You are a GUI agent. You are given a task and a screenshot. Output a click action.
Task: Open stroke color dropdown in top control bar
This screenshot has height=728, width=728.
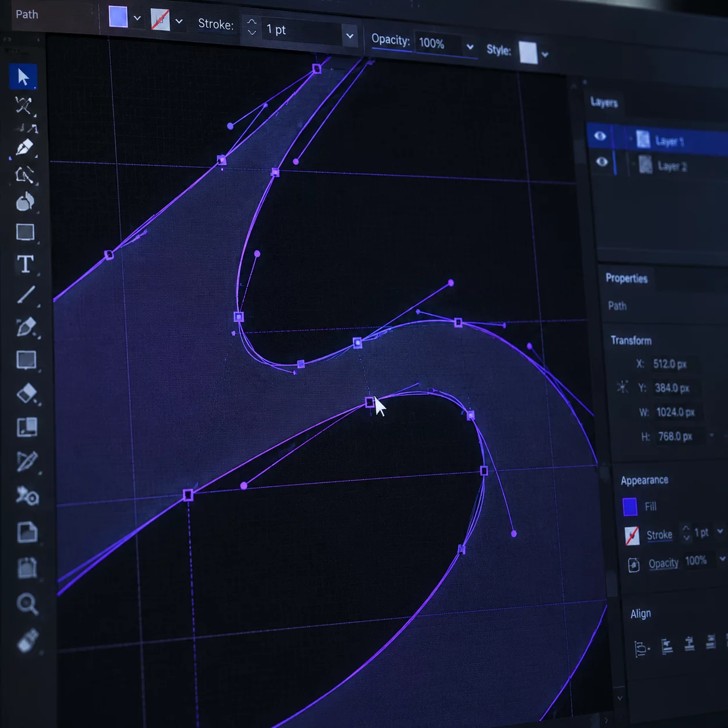179,21
